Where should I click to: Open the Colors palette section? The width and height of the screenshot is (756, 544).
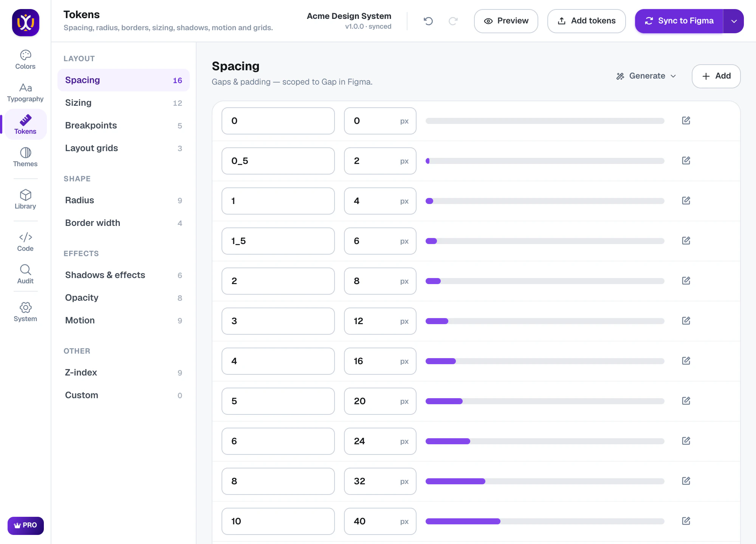tap(25, 60)
